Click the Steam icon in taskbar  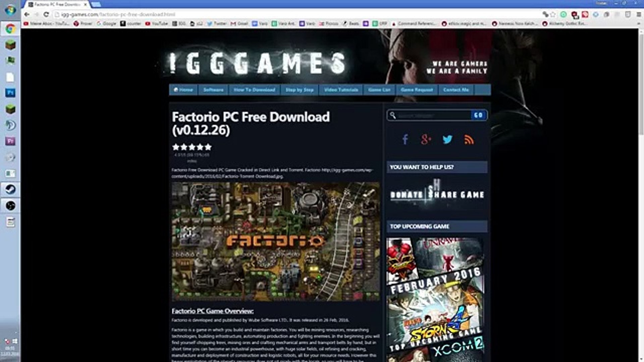10,190
